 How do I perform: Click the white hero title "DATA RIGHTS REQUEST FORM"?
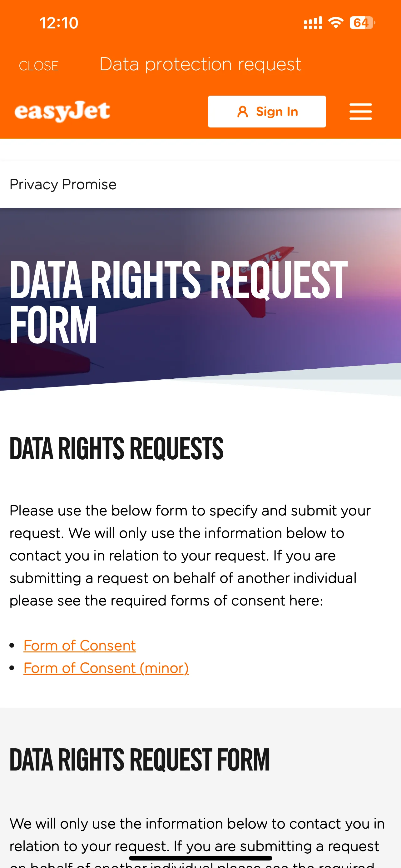tap(178, 302)
